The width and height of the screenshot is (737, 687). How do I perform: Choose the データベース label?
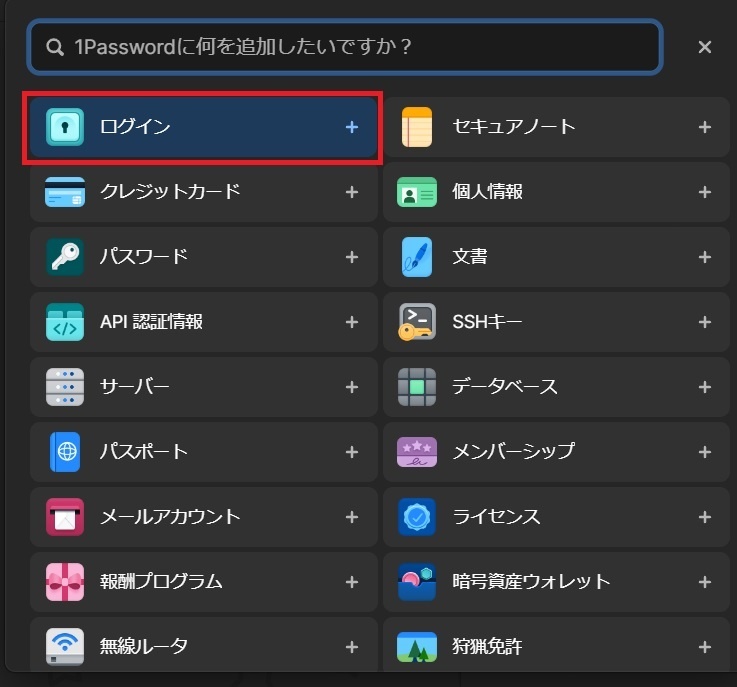505,387
